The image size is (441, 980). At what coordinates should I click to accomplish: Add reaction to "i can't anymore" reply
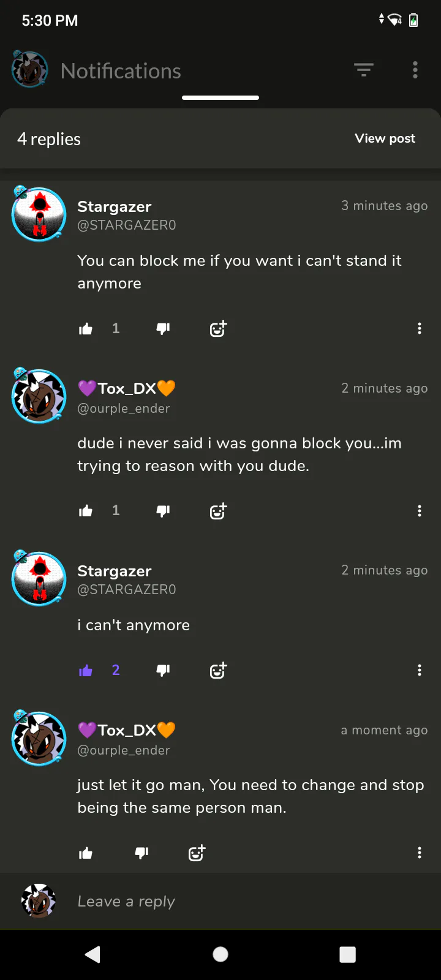[x=218, y=671]
